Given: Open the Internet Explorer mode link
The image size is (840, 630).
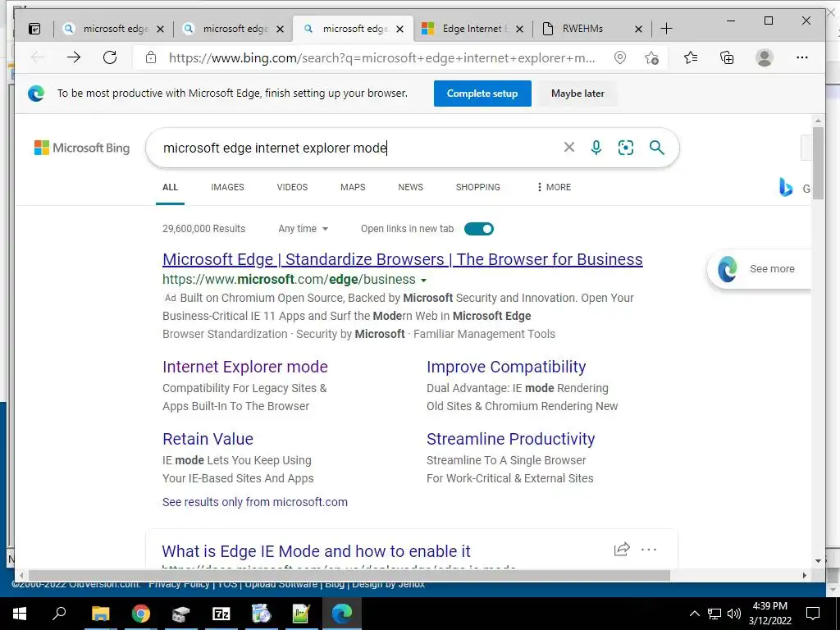Looking at the screenshot, I should [244, 367].
